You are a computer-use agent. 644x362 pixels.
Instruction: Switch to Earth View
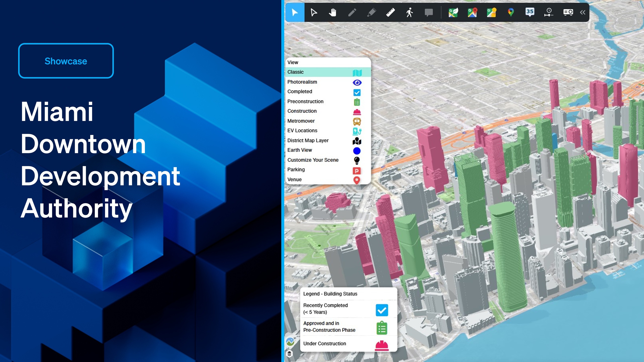(x=328, y=150)
